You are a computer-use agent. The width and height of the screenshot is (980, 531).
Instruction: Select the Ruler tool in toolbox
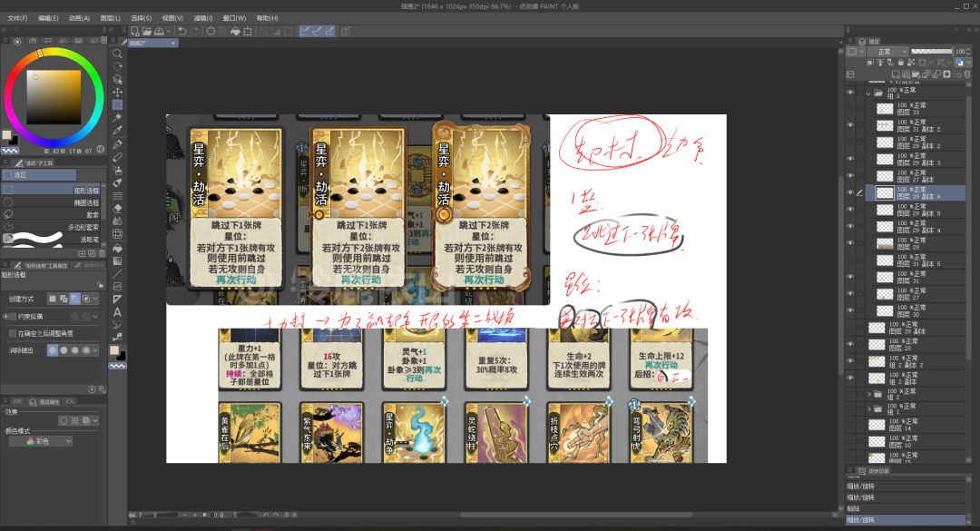click(x=117, y=299)
